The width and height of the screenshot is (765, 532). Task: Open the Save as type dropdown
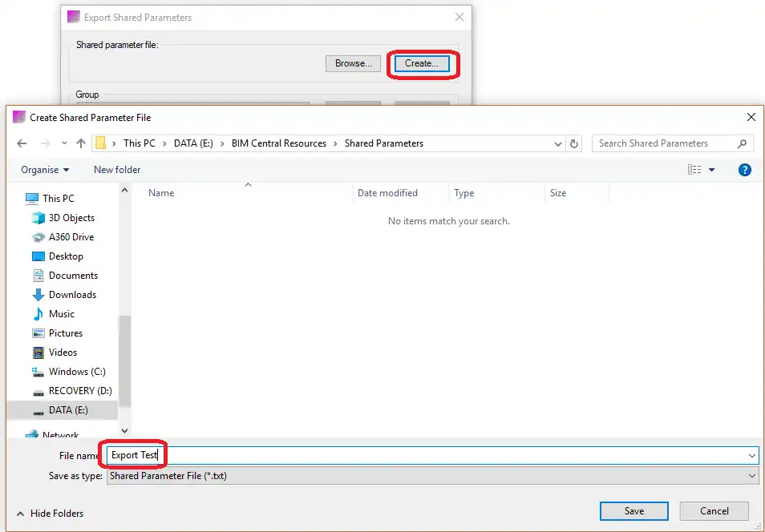752,475
